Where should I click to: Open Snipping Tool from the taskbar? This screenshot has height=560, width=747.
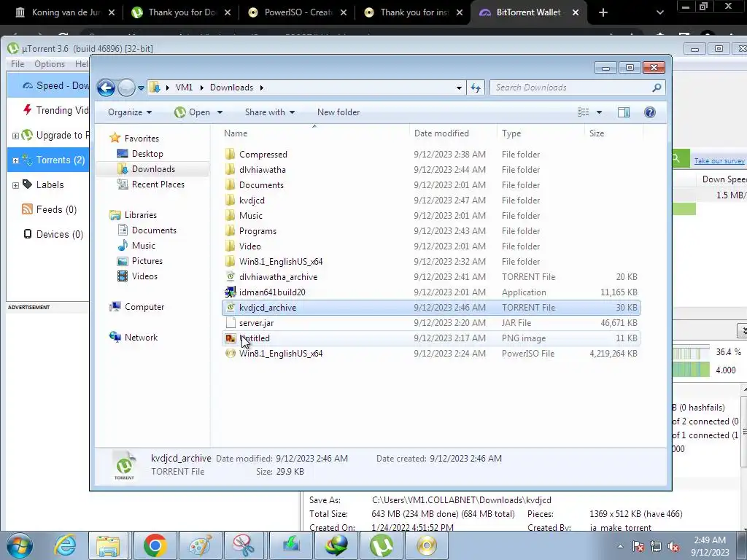coord(244,545)
